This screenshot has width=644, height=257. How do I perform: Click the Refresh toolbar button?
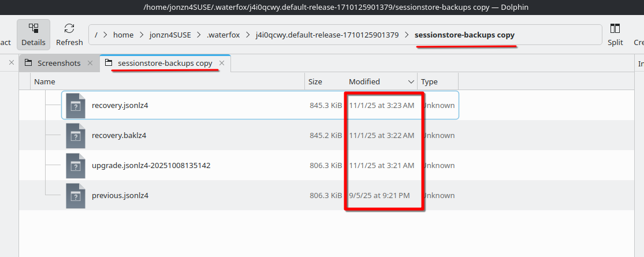point(69,35)
